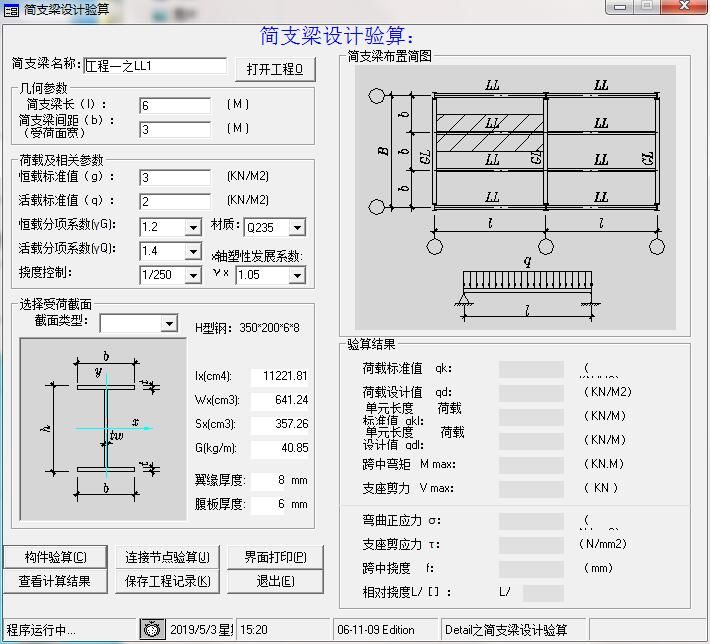The width and height of the screenshot is (710, 644).
Task: Click 弯曲正应力 σ result field
Action: point(531,521)
